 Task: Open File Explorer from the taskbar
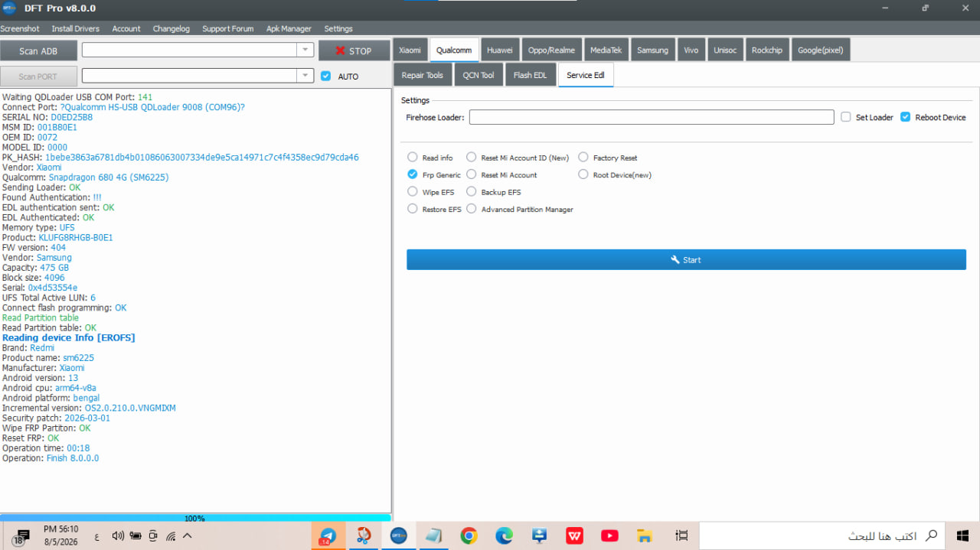point(645,536)
